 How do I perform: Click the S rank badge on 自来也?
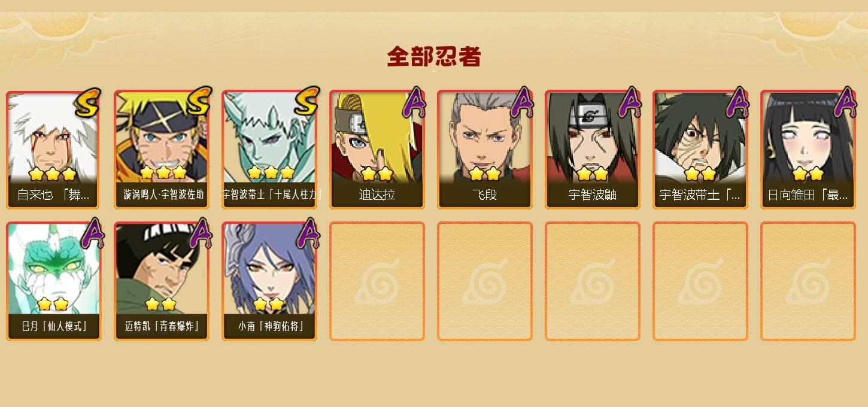point(87,102)
